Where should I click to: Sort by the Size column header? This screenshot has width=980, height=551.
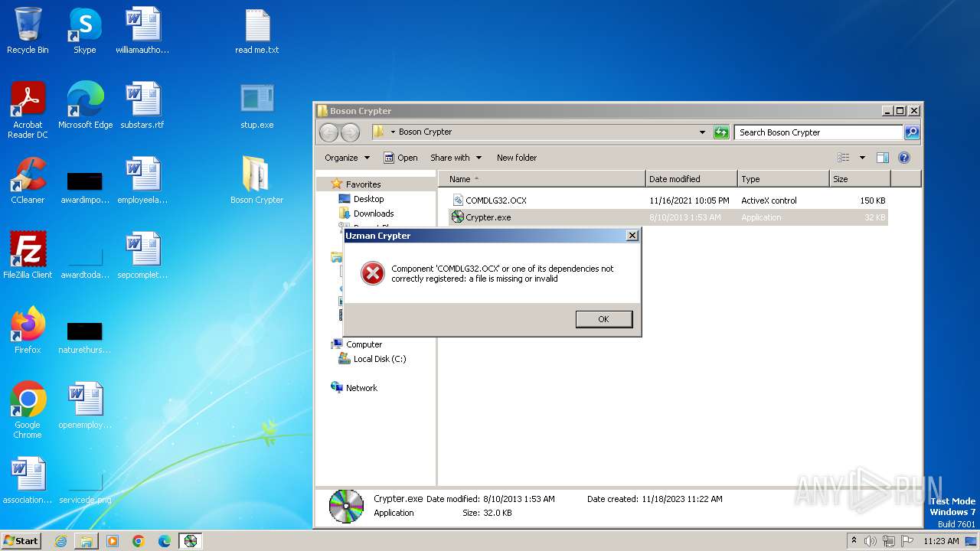coord(860,179)
